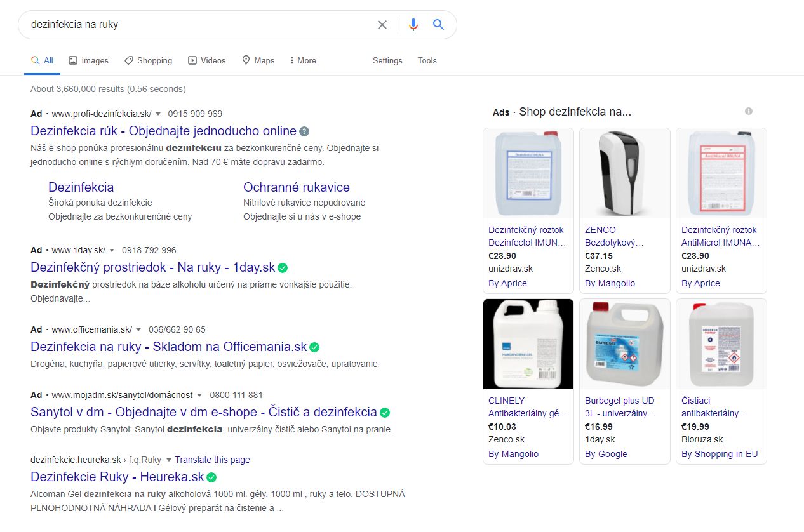Submit search with the magnifier icon

(438, 25)
